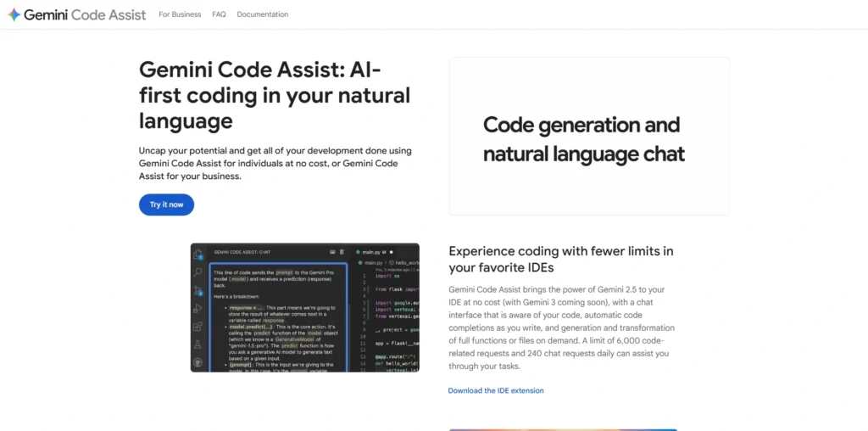The width and height of the screenshot is (868, 431).
Task: Click the Explorer files icon in IDE screenshot
Action: coord(198,255)
